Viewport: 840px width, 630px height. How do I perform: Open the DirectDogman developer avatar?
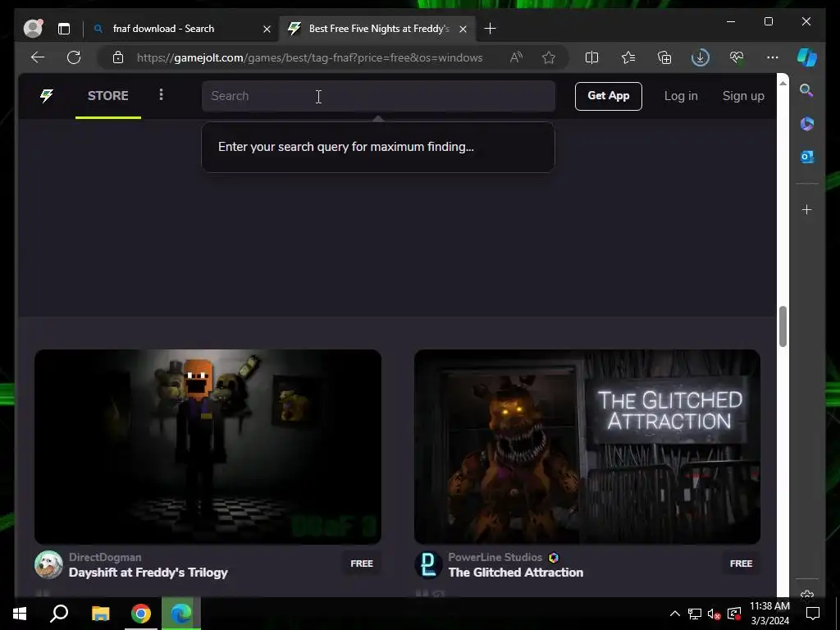(48, 564)
